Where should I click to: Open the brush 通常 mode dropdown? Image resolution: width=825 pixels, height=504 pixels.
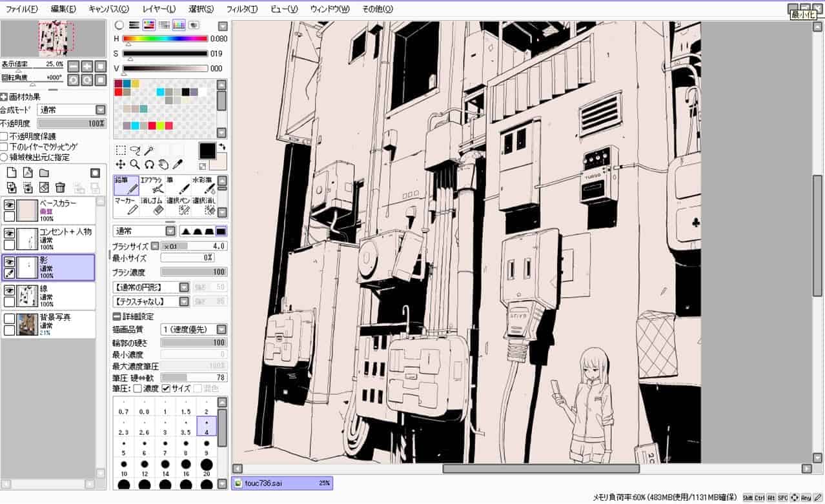click(x=144, y=231)
